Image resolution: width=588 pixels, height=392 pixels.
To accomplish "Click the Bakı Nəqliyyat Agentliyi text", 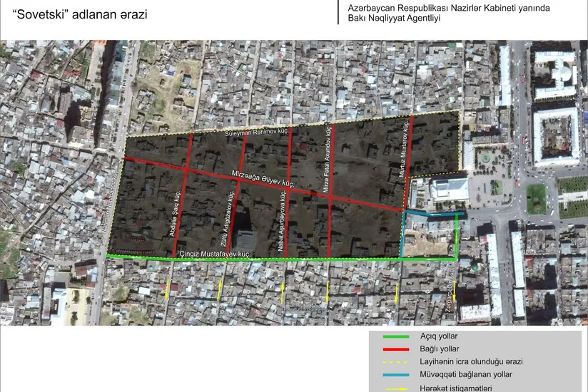I will click(394, 18).
